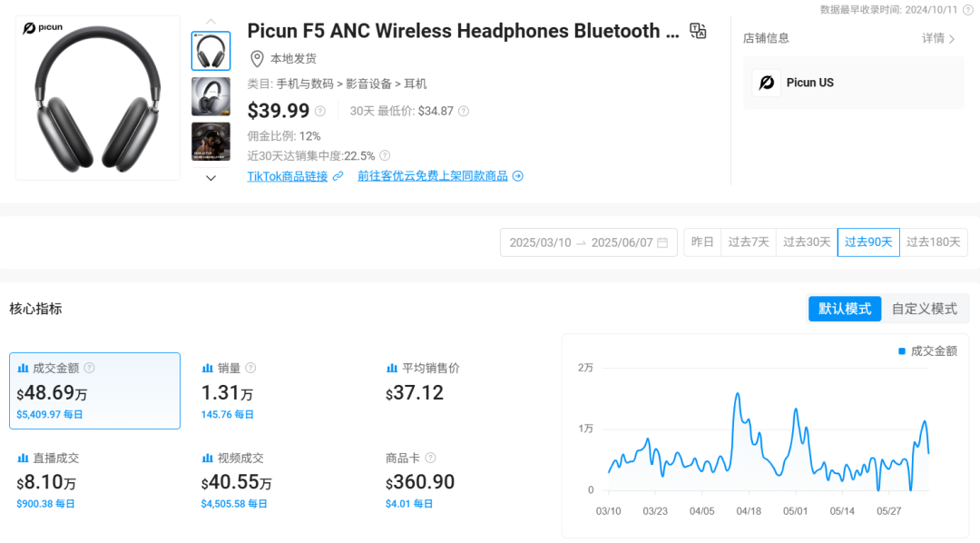Click the translate icon beside product title
Viewport: 980px width, 543px height.
click(x=697, y=31)
